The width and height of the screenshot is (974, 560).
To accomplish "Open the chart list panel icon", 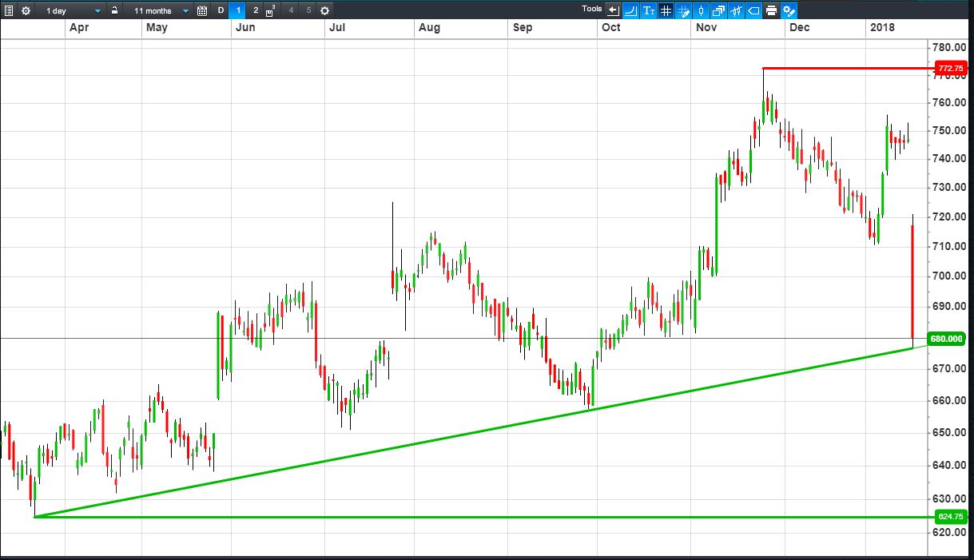I will click(x=8, y=10).
